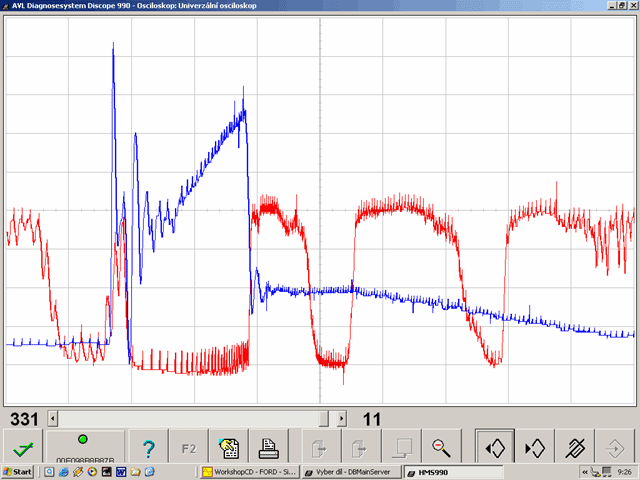Open the notes/report document icon
This screenshot has width=640, height=480.
pyautogui.click(x=229, y=446)
